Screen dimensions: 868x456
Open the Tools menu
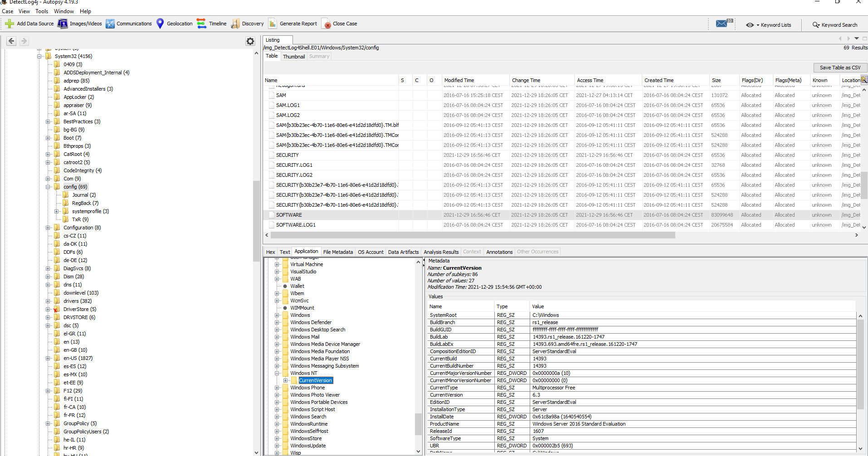point(42,11)
